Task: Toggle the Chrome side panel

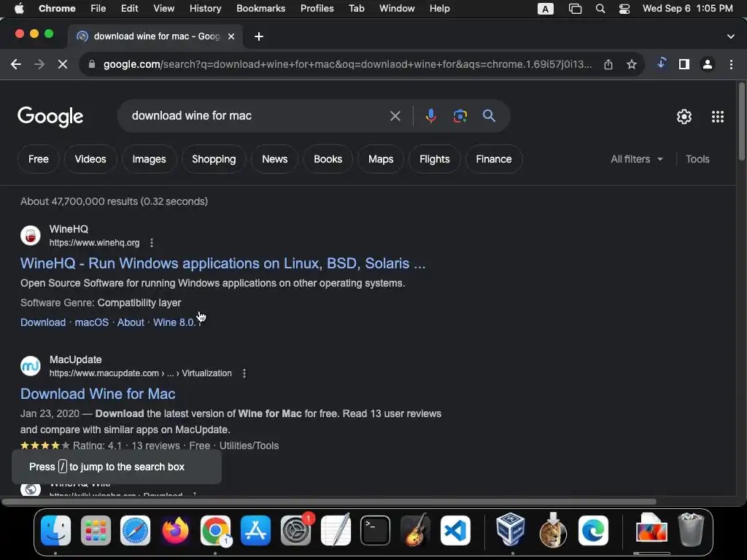Action: pos(684,64)
